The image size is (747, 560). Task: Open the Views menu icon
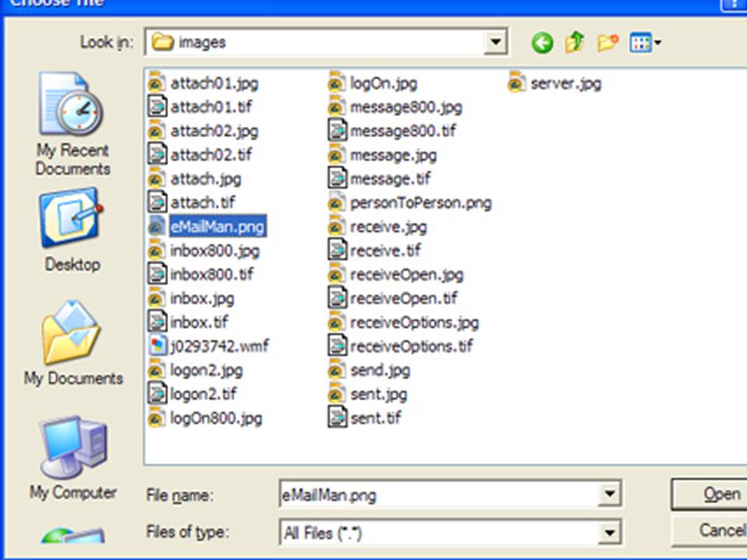pyautogui.click(x=644, y=42)
